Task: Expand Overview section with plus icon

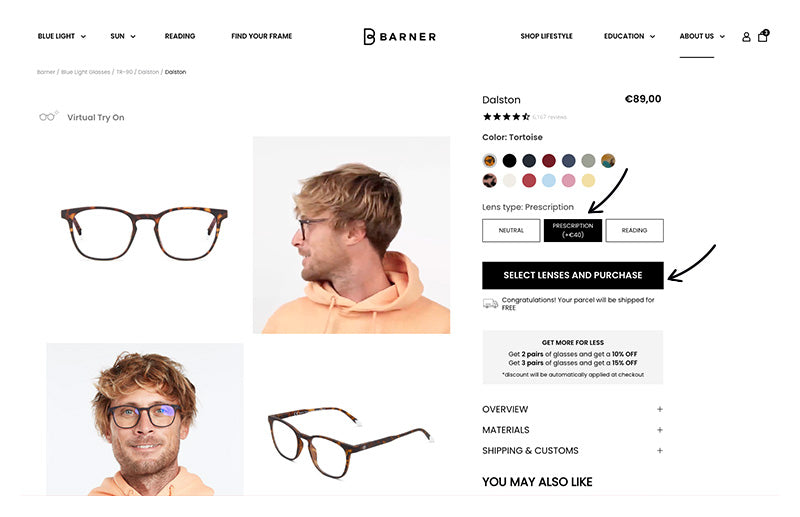Action: (660, 409)
